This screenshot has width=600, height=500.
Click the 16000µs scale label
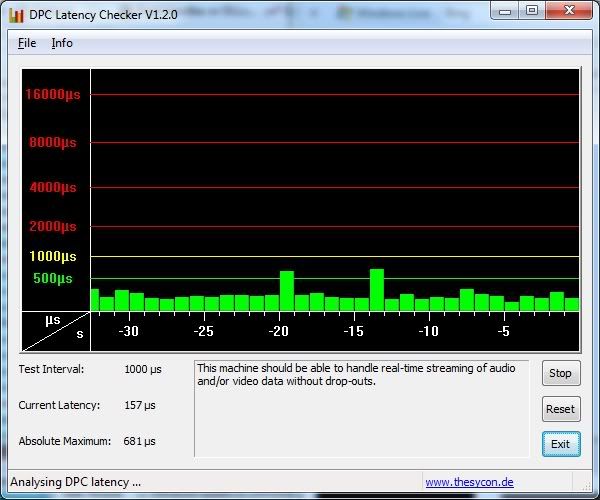53,94
